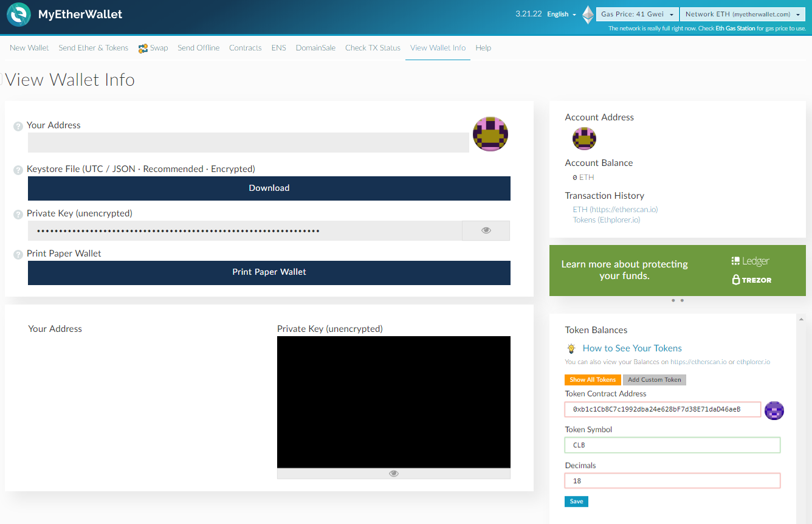Image resolution: width=812 pixels, height=524 pixels.
Task: Follow the https://etherscan.io balances link
Action: tap(698, 362)
